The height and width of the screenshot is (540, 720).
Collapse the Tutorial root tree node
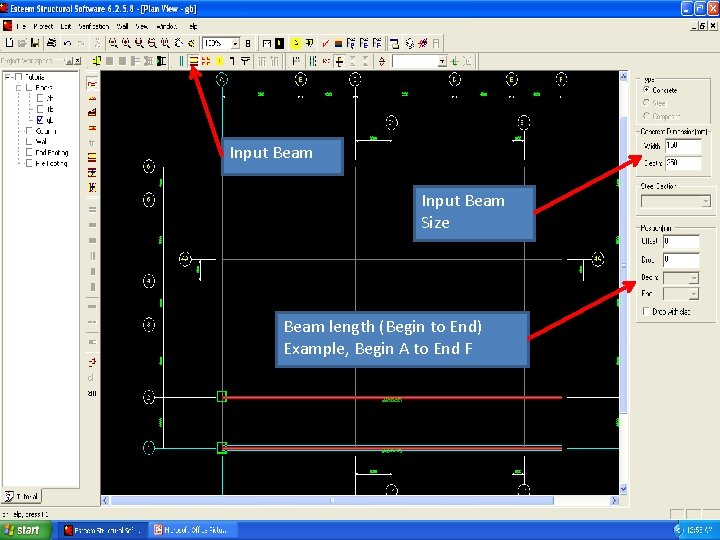tap(7, 77)
